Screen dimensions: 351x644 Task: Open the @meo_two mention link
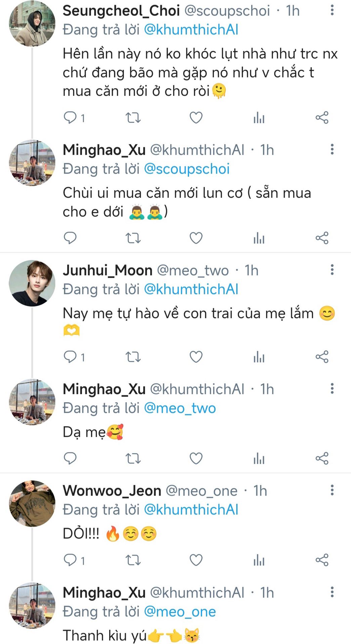(180, 408)
